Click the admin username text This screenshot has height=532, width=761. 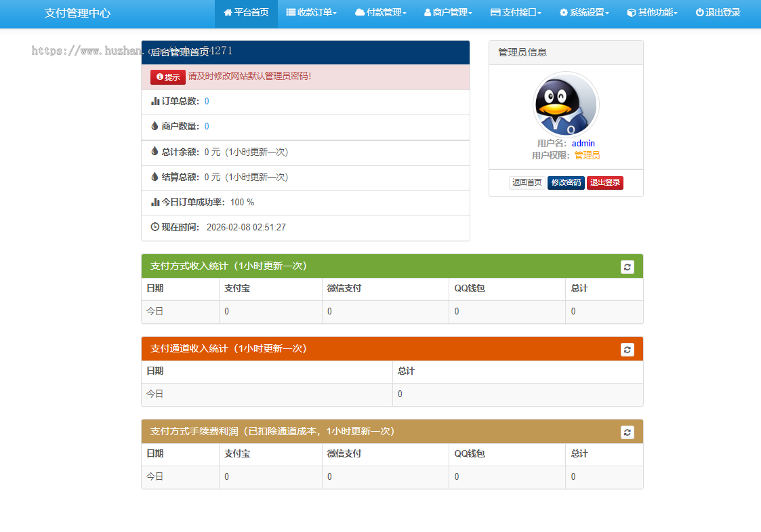[x=583, y=143]
